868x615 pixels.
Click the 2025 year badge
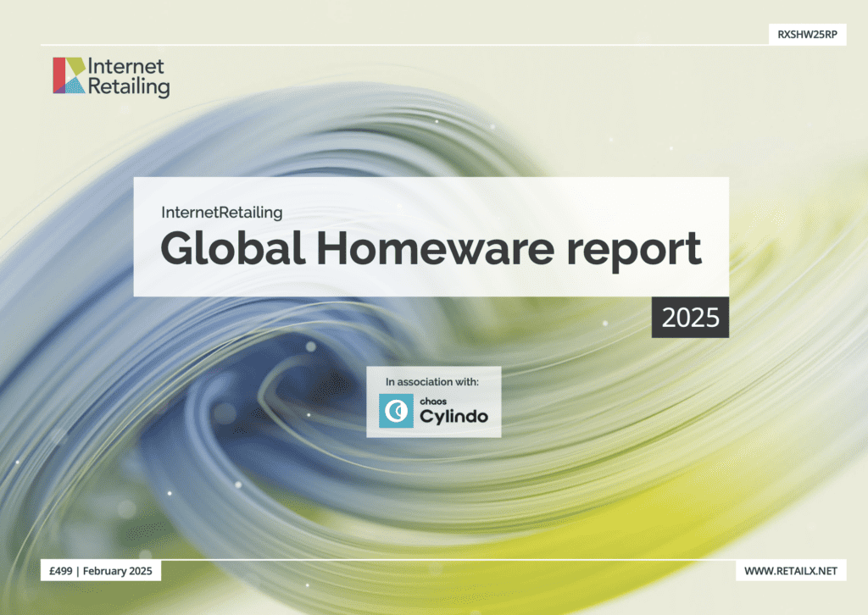tap(690, 318)
